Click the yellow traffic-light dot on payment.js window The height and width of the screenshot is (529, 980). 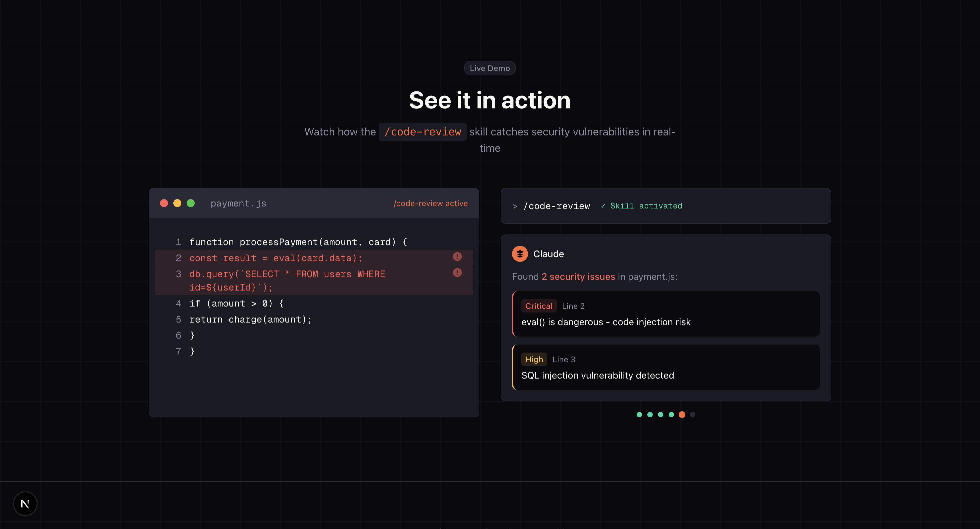pos(177,203)
